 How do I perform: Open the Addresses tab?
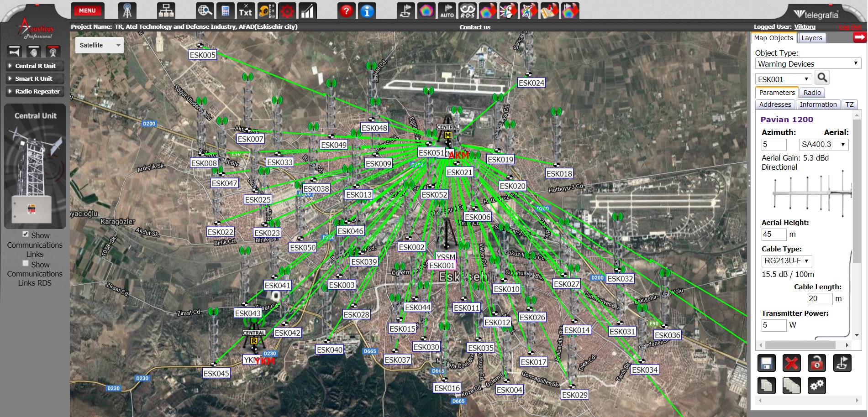(x=775, y=104)
